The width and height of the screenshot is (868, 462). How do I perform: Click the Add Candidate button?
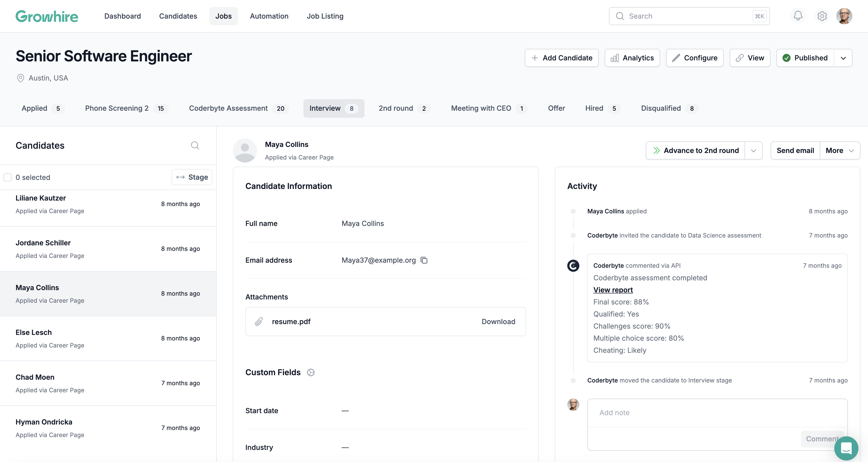[x=561, y=58]
